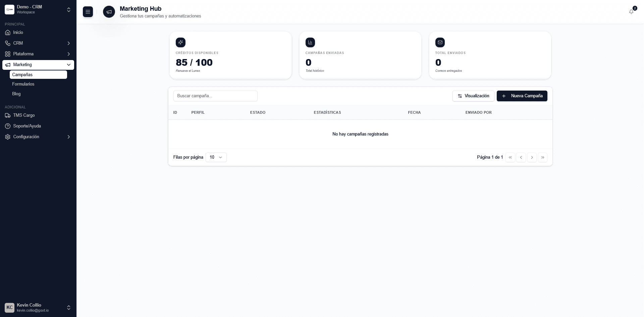Click the CRM sidebar icon

point(8,43)
